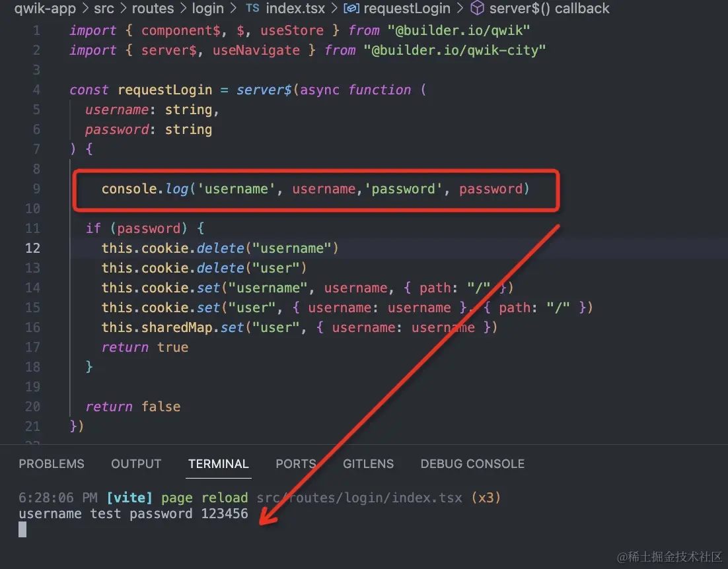Open the OUTPUT panel tab

136,464
